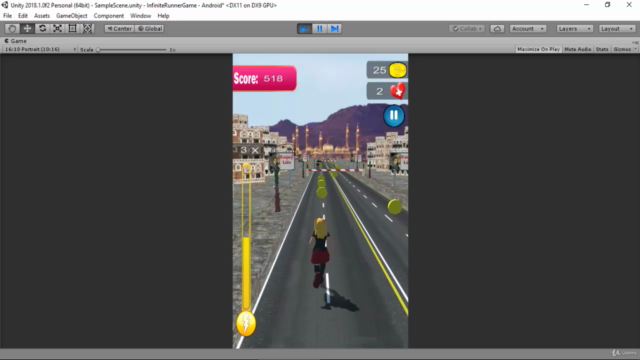Pause the editor playback

pos(320,29)
